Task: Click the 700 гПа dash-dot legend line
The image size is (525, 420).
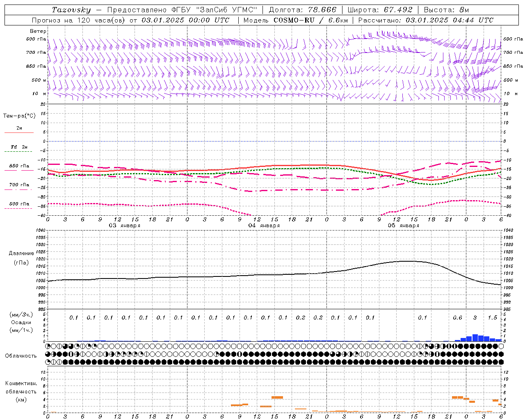Action: [18, 189]
